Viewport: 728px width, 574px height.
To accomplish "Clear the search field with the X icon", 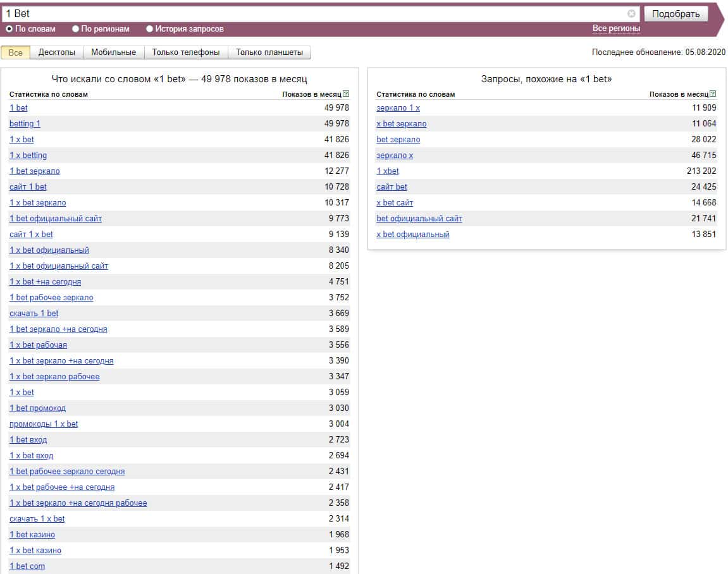I will [x=631, y=13].
